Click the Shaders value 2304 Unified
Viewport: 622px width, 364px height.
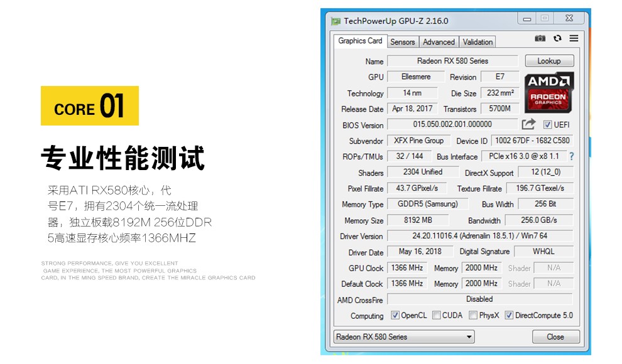point(423,172)
